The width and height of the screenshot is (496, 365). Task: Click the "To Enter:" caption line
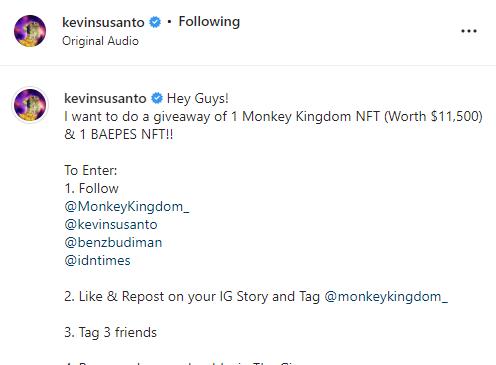coord(91,171)
